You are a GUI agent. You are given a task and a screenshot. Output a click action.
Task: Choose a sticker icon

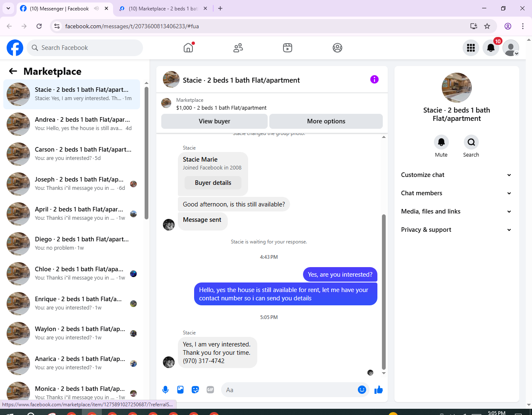(195, 390)
